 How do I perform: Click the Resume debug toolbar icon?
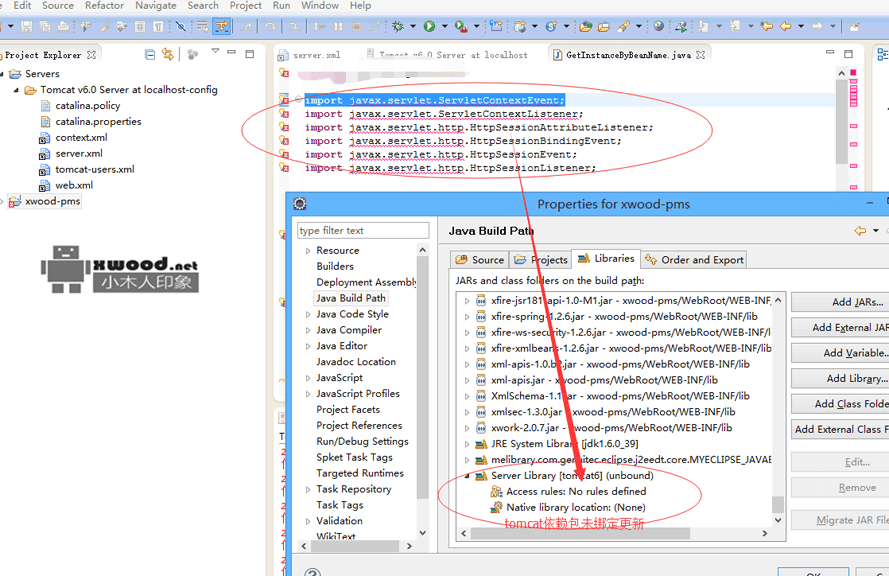tap(320, 26)
